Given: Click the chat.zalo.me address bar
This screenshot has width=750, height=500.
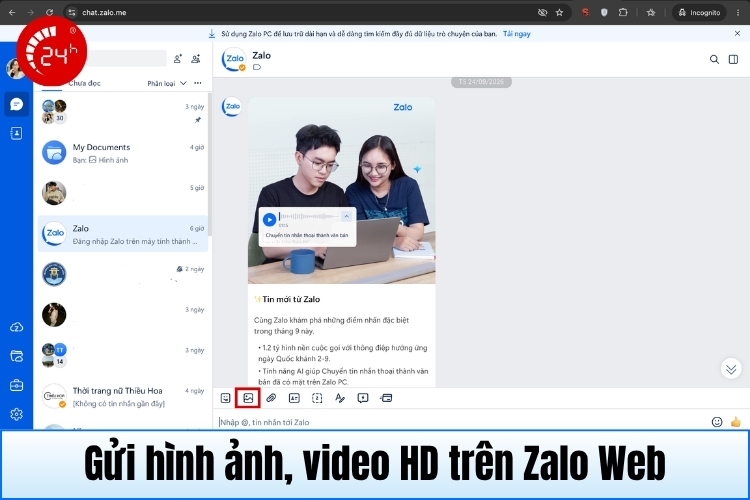Looking at the screenshot, I should (306, 12).
